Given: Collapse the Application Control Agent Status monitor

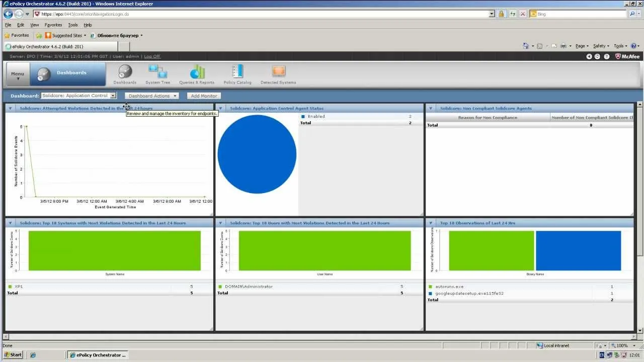Looking at the screenshot, I should pos(220,108).
